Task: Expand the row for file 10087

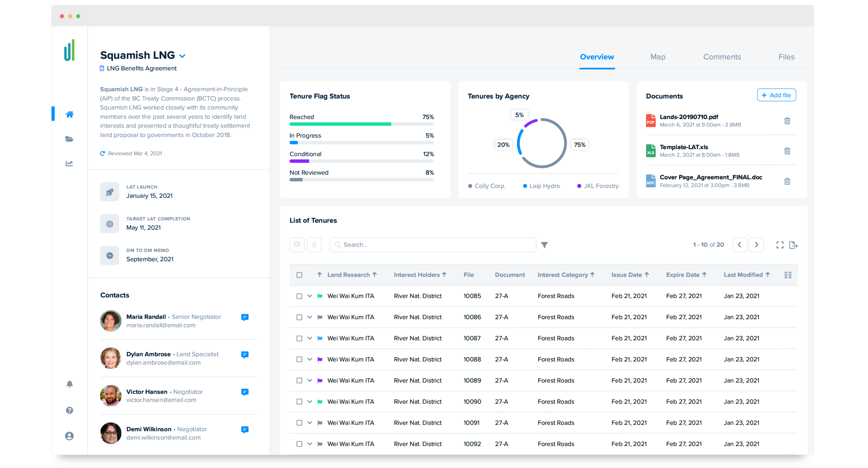Action: click(310, 338)
